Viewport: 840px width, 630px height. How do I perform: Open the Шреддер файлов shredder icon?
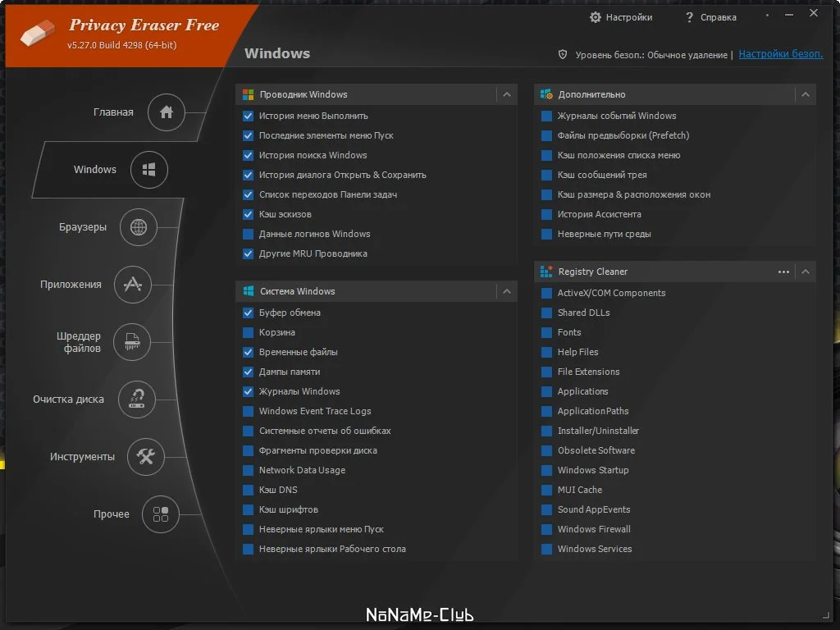coord(132,342)
